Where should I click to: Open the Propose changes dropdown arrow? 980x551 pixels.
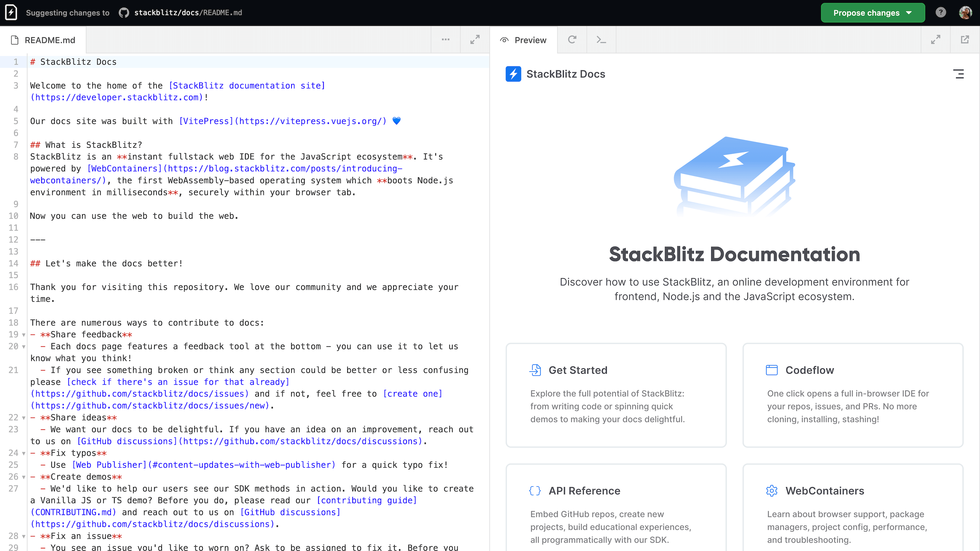pos(909,13)
